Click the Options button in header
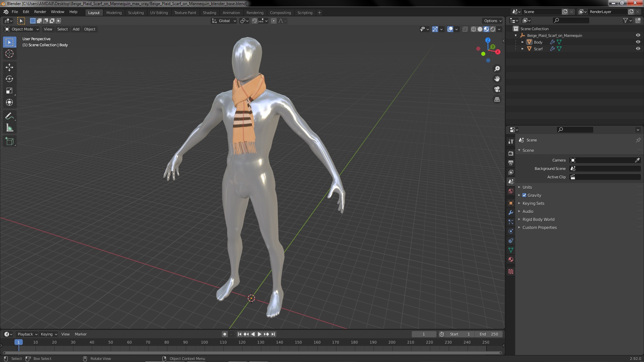644x362 pixels. point(492,21)
